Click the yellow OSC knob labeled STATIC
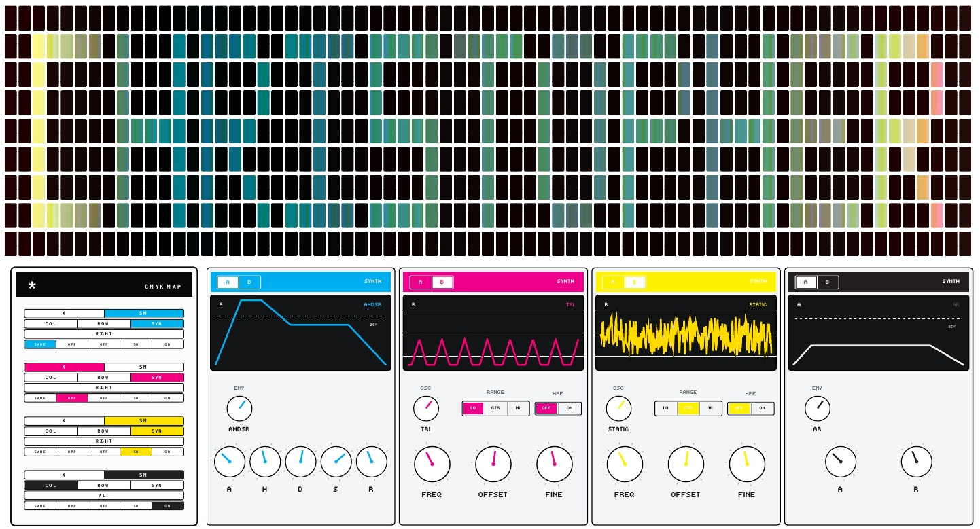Screen dimensions: 980x529 [x=619, y=409]
